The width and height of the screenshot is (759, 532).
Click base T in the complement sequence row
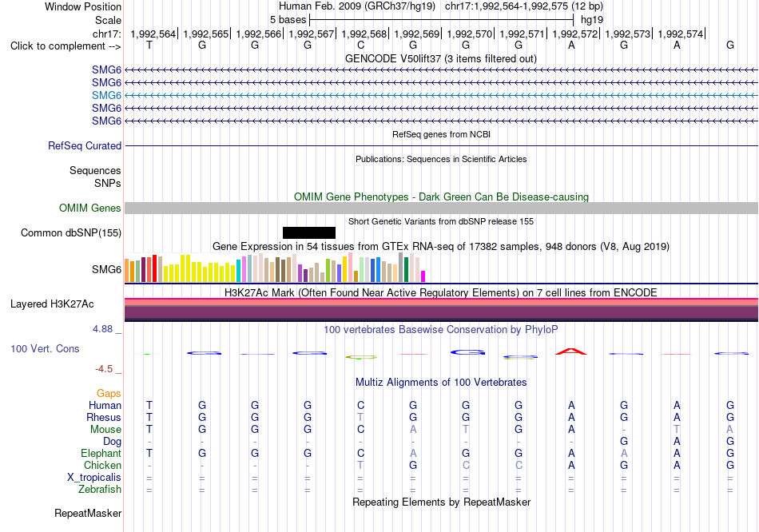[149, 46]
